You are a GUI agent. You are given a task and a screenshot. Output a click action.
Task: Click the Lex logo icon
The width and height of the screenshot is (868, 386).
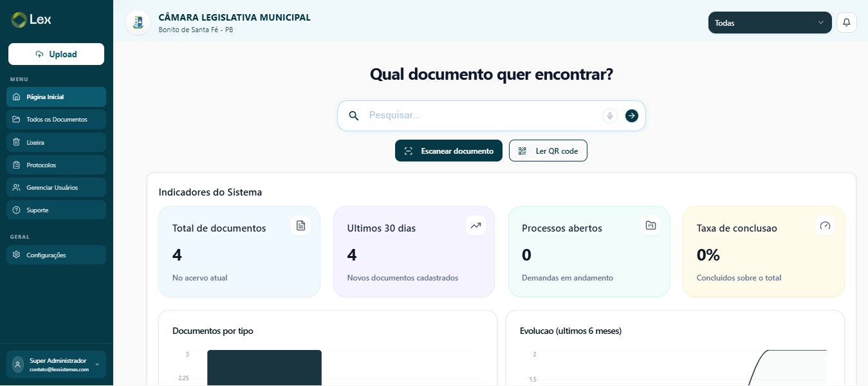(19, 20)
